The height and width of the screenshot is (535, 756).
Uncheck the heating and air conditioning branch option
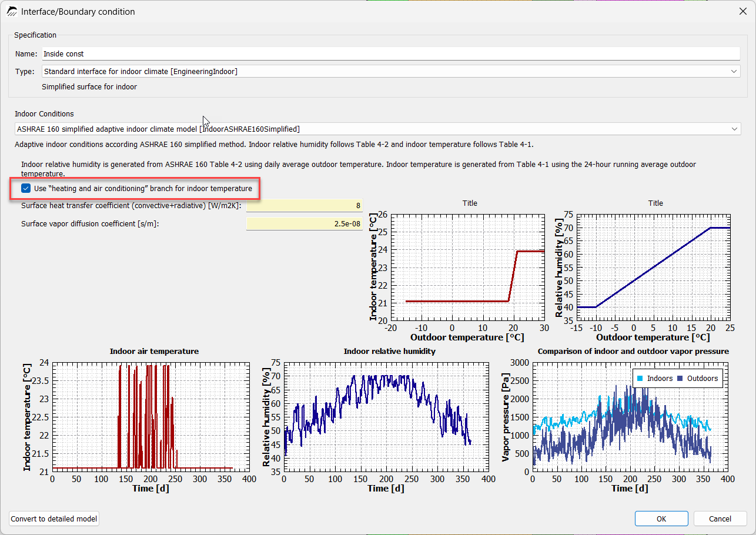(26, 188)
